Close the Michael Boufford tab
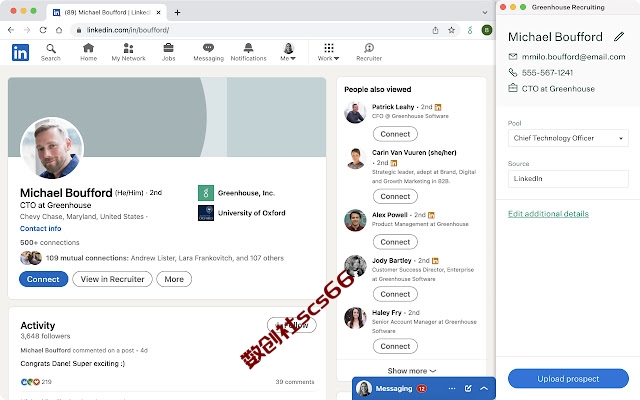The height and width of the screenshot is (400, 640). 158,12
